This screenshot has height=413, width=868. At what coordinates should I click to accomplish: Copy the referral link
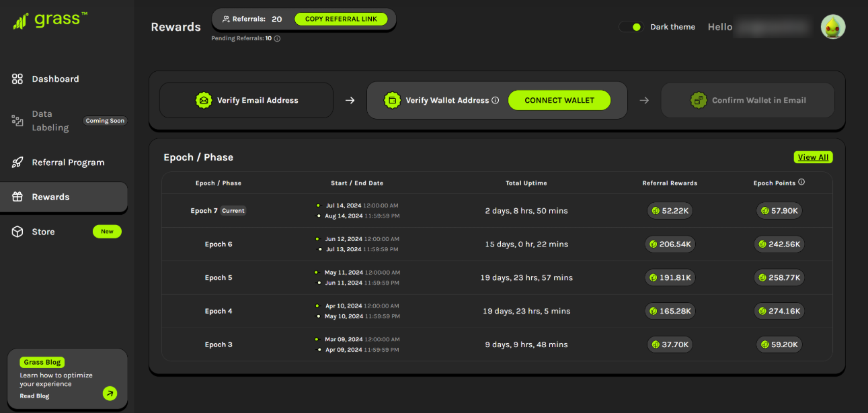341,19
